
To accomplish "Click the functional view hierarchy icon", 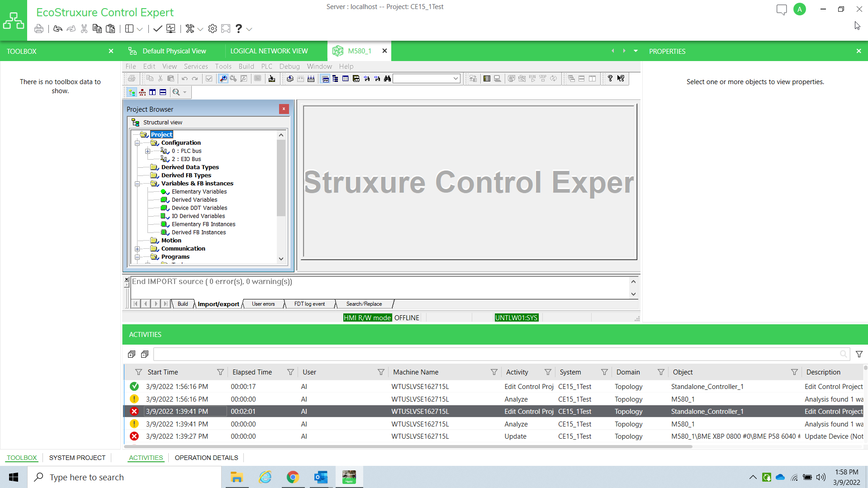I will click(142, 92).
